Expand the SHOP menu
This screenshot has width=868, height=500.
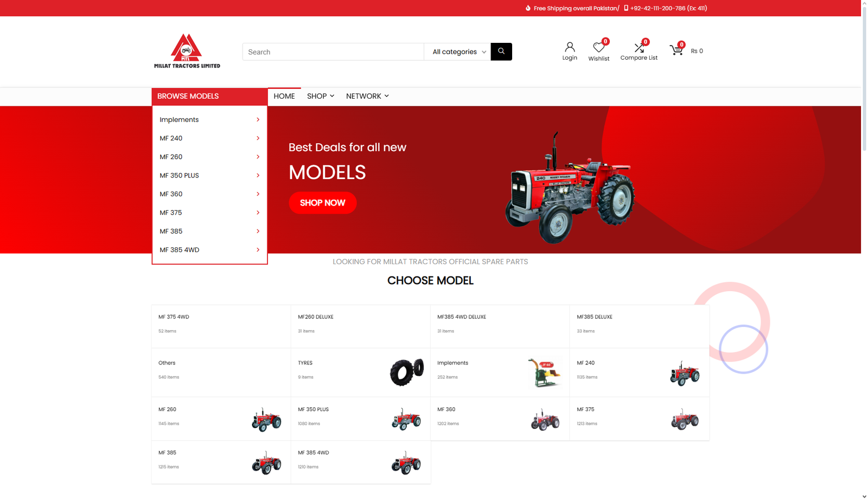320,96
